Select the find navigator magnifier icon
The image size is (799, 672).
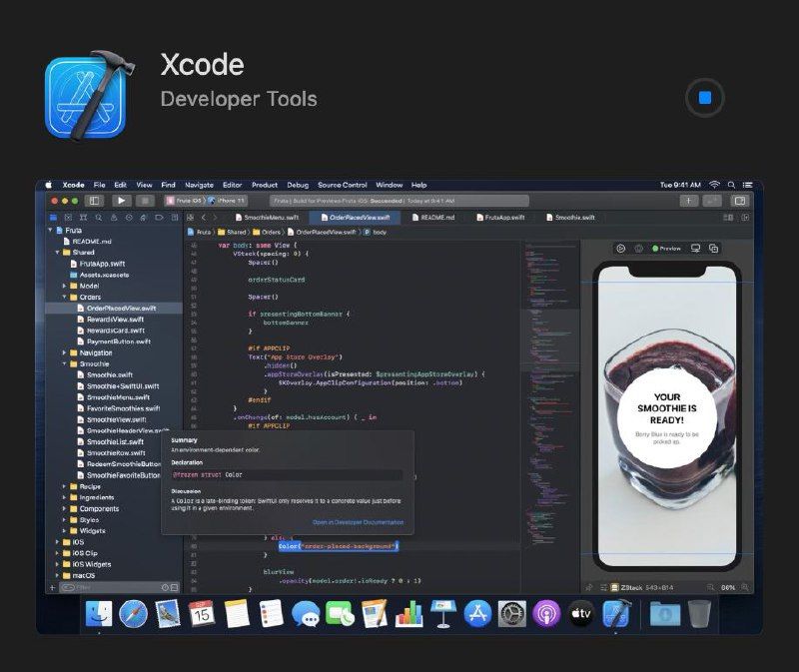98,218
